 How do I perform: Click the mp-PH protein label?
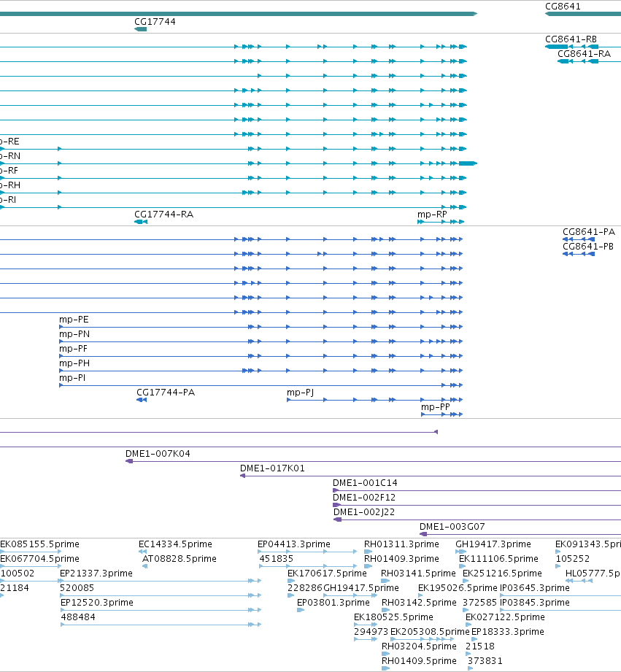pyautogui.click(x=74, y=363)
